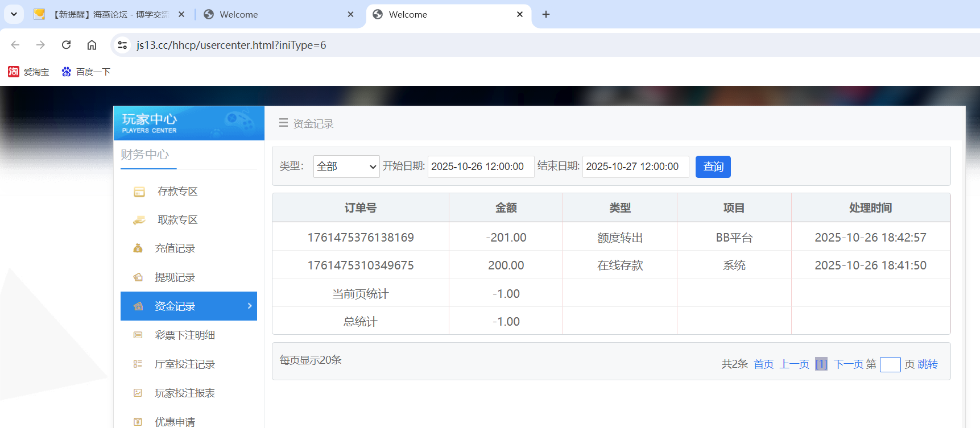Click the 取款专区 withdrawal icon
The image size is (980, 428).
(139, 221)
